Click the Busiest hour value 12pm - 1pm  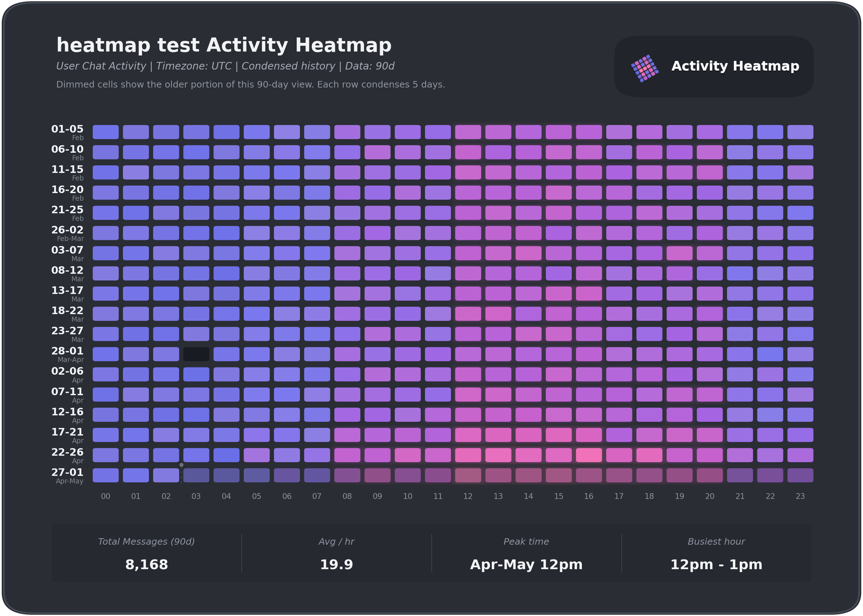click(716, 564)
